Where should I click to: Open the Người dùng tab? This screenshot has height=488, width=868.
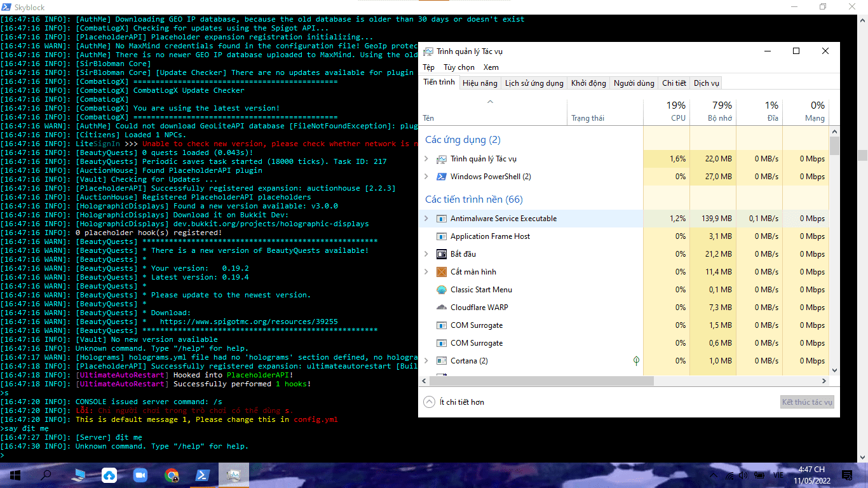(x=634, y=83)
